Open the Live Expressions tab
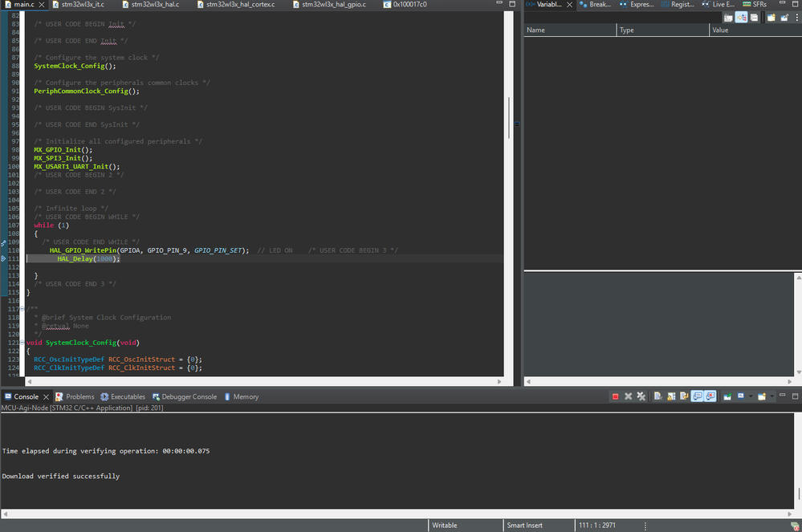 (719, 4)
